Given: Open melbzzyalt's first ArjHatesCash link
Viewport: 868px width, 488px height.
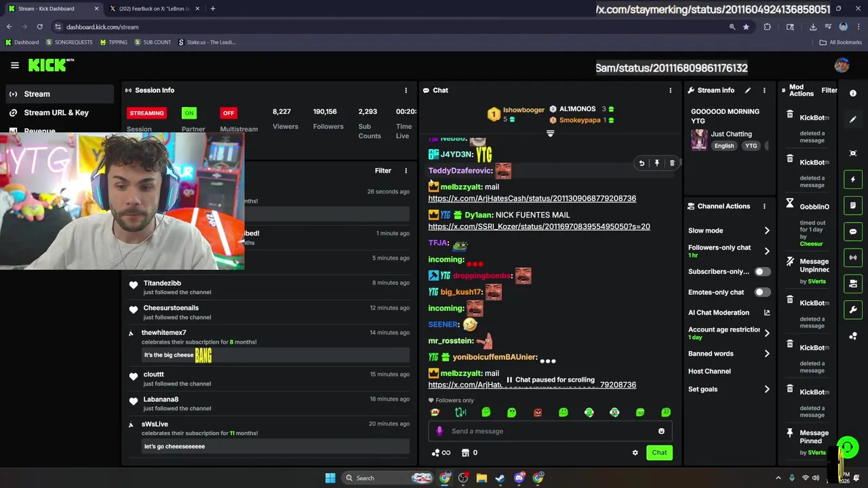Looking at the screenshot, I should pos(532,199).
